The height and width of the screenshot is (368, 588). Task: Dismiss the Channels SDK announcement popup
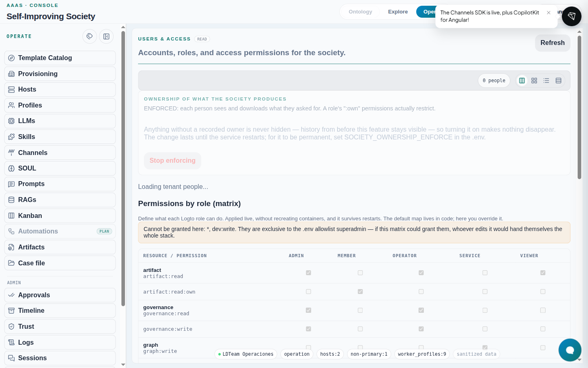tap(548, 13)
